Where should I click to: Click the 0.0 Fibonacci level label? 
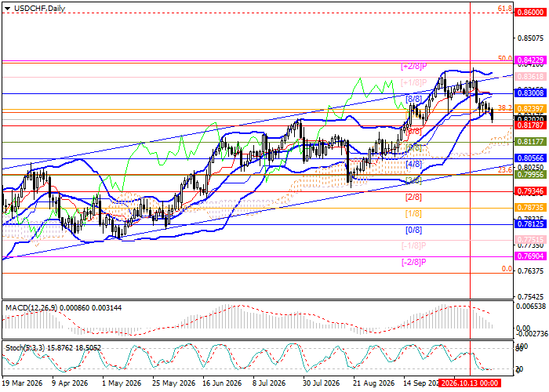[x=507, y=269]
